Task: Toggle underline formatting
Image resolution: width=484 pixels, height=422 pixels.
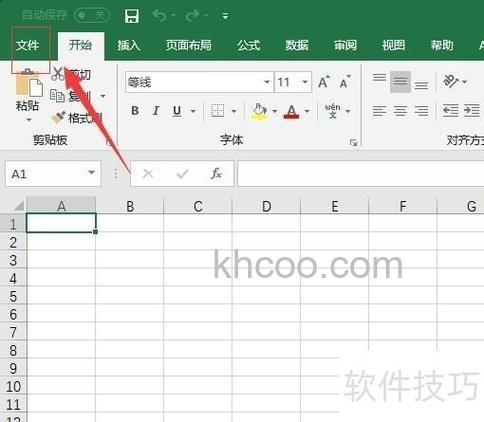Action: pyautogui.click(x=177, y=111)
